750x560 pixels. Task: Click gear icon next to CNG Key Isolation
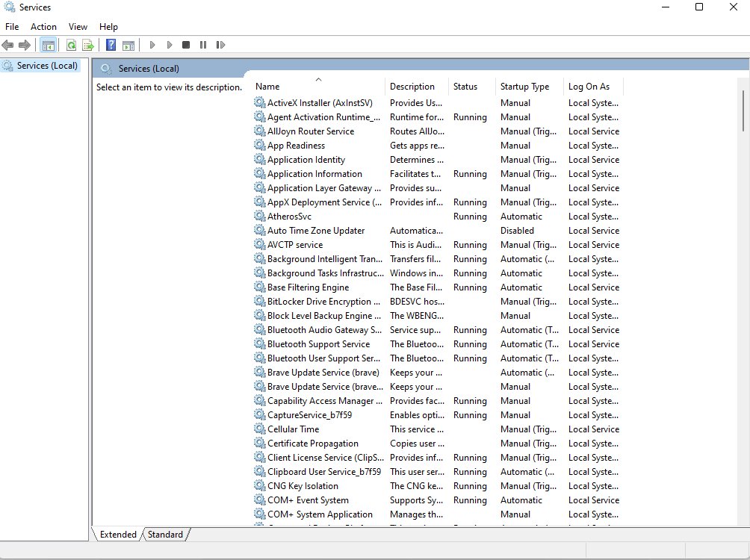[260, 486]
